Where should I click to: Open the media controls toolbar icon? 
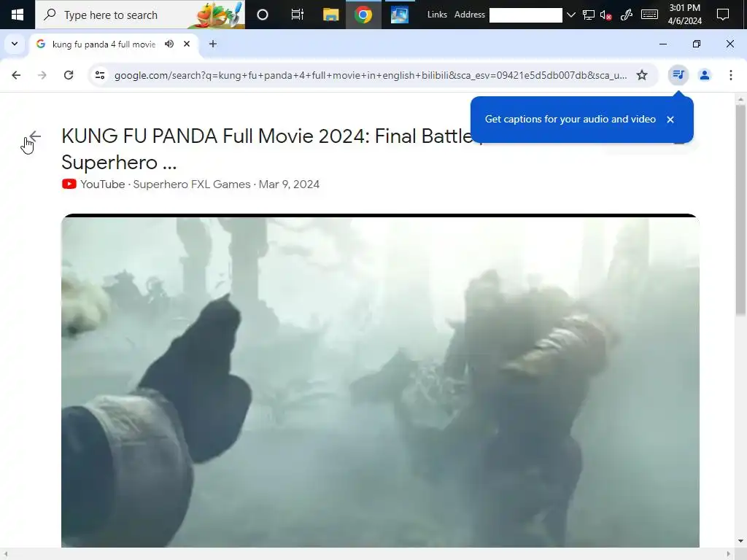[678, 75]
